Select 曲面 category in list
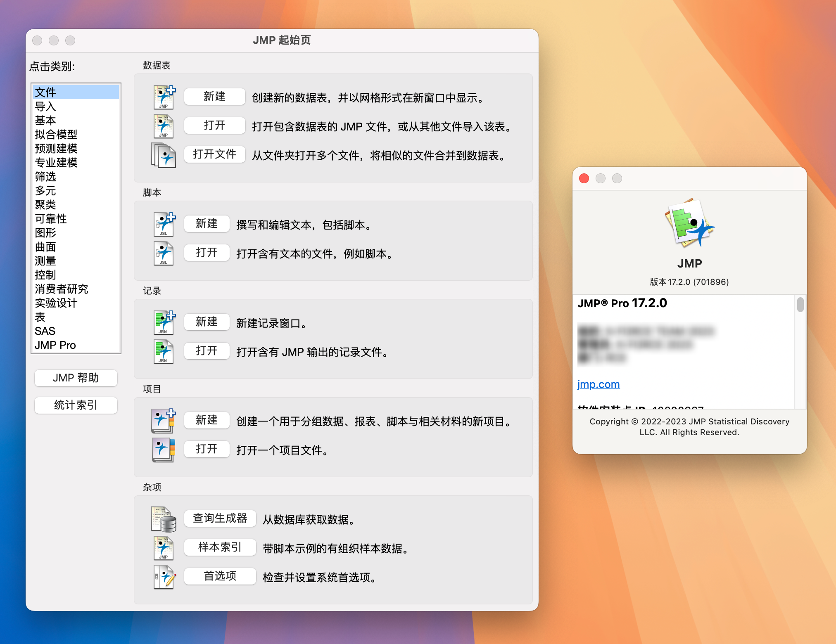This screenshot has height=644, width=836. point(76,246)
